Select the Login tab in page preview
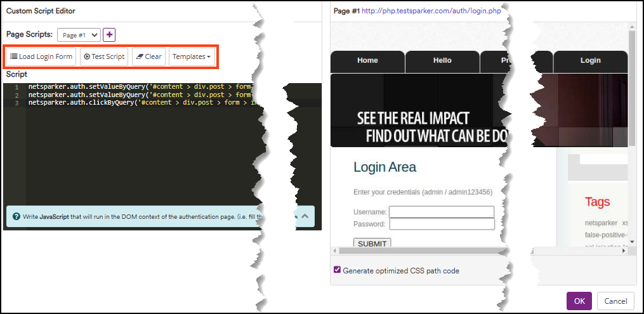644x314 pixels. coord(590,61)
